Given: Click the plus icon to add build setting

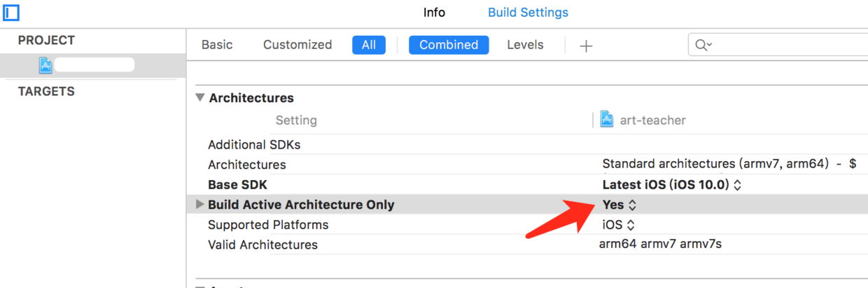Looking at the screenshot, I should pyautogui.click(x=586, y=46).
